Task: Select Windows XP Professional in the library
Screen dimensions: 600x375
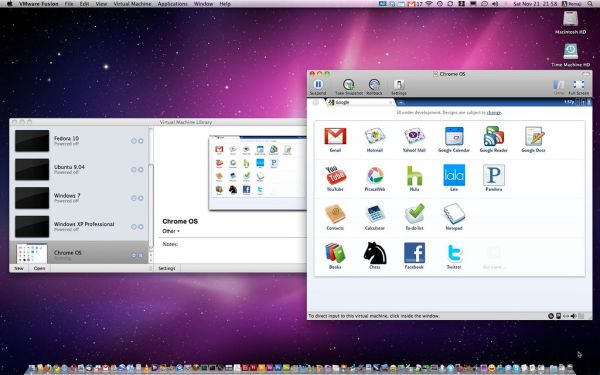Action: pos(79,226)
